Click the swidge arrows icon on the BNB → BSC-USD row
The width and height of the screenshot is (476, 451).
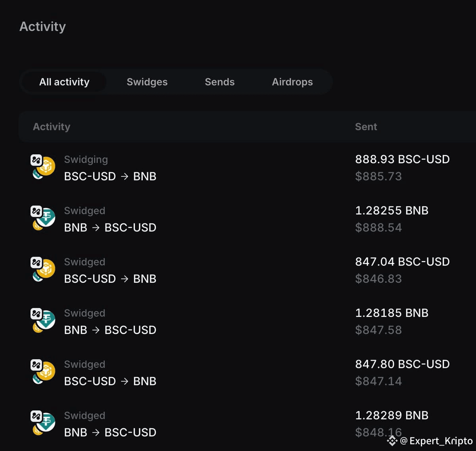36,211
